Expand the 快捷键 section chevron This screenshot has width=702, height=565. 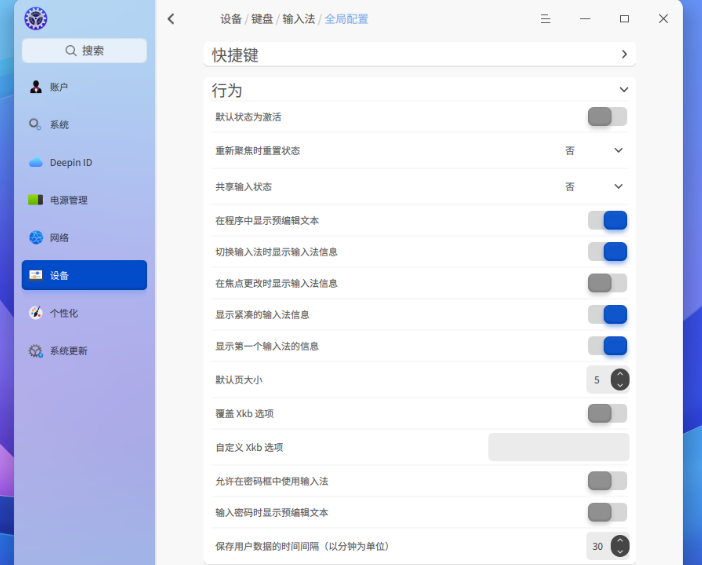click(x=624, y=54)
